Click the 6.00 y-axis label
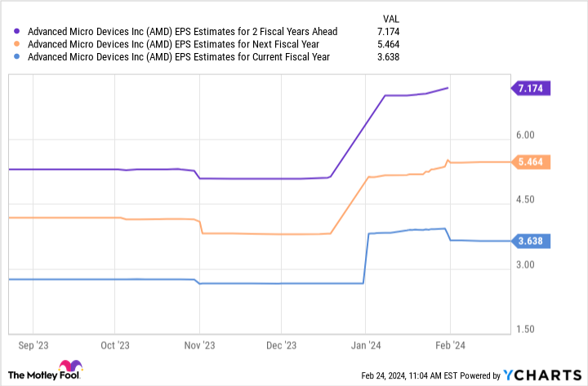This screenshot has width=588, height=386. 523,135
